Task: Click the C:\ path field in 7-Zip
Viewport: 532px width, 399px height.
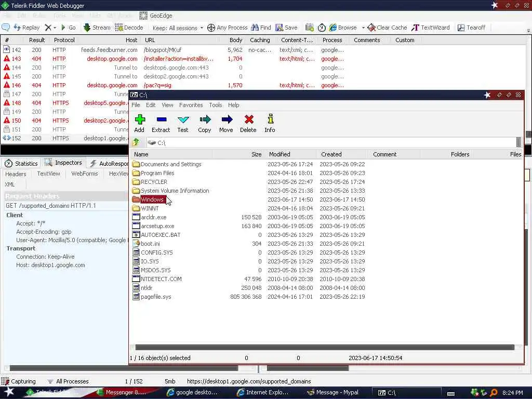Action: point(331,142)
